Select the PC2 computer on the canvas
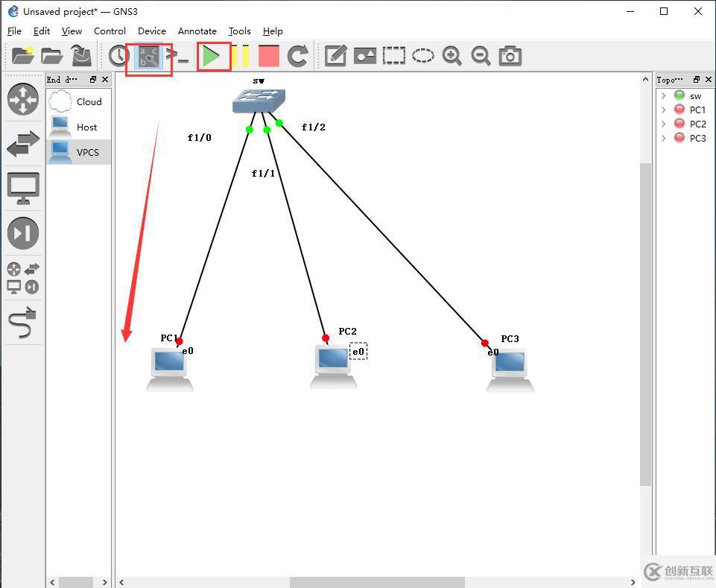Image resolution: width=716 pixels, height=588 pixels. point(334,367)
